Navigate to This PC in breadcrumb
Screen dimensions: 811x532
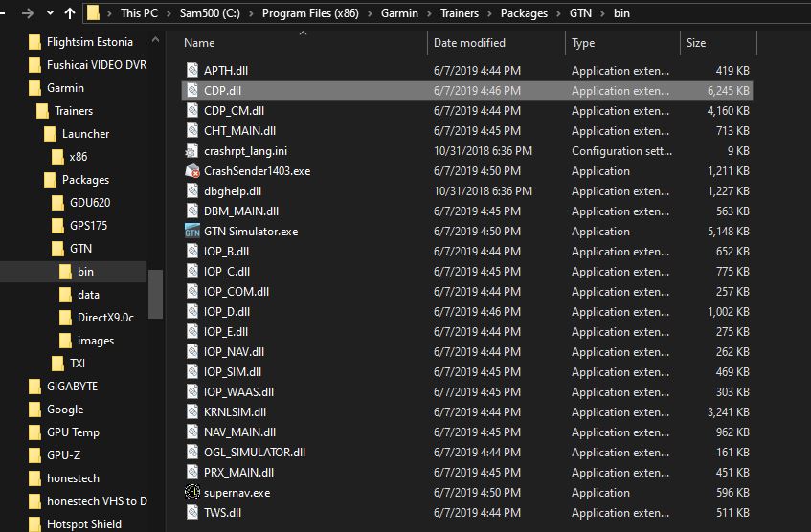click(x=139, y=13)
